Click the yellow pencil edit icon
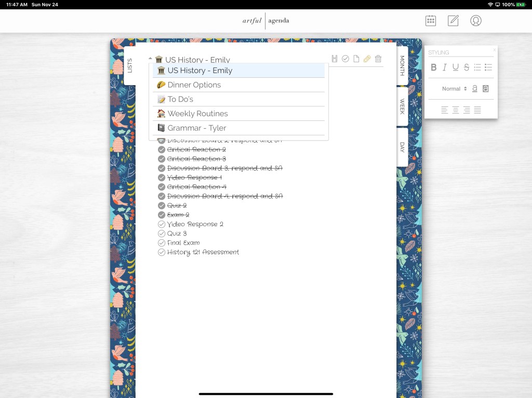The width and height of the screenshot is (532, 398). (x=367, y=59)
